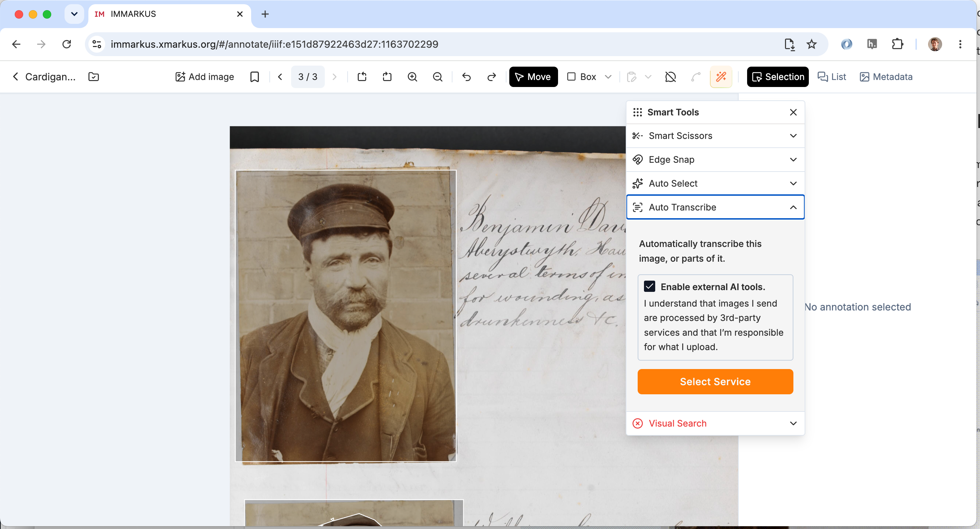Screen dimensions: 980x529
Task: Expand the Auto Select section
Action: pos(715,183)
